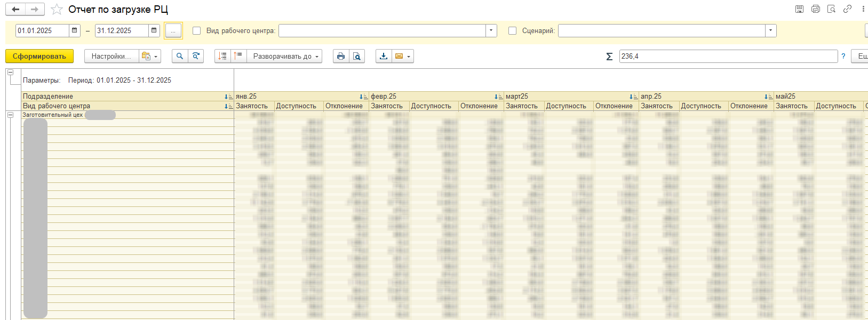
Task: Click the Сформировать button
Action: 39,56
